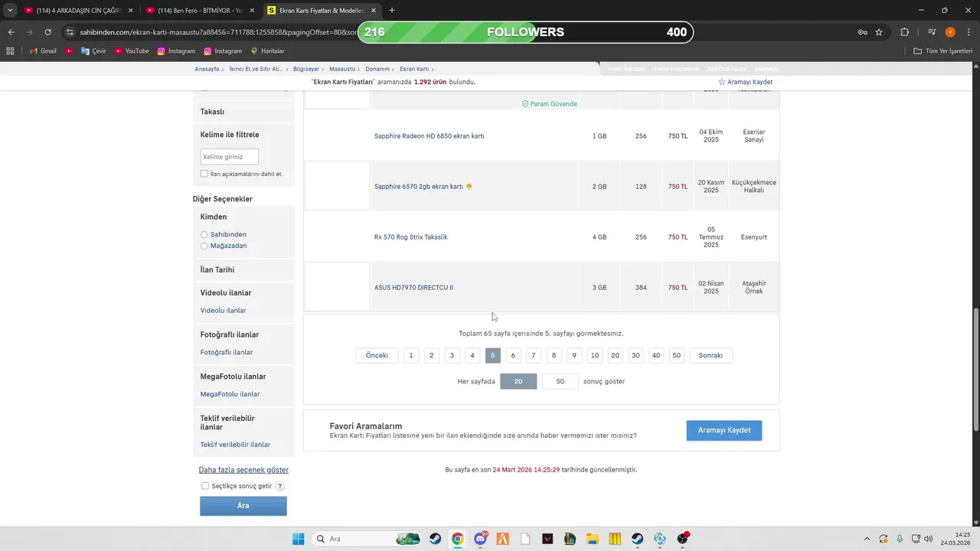This screenshot has height=551, width=980.
Task: Click the Önceki page button
Action: click(x=377, y=355)
